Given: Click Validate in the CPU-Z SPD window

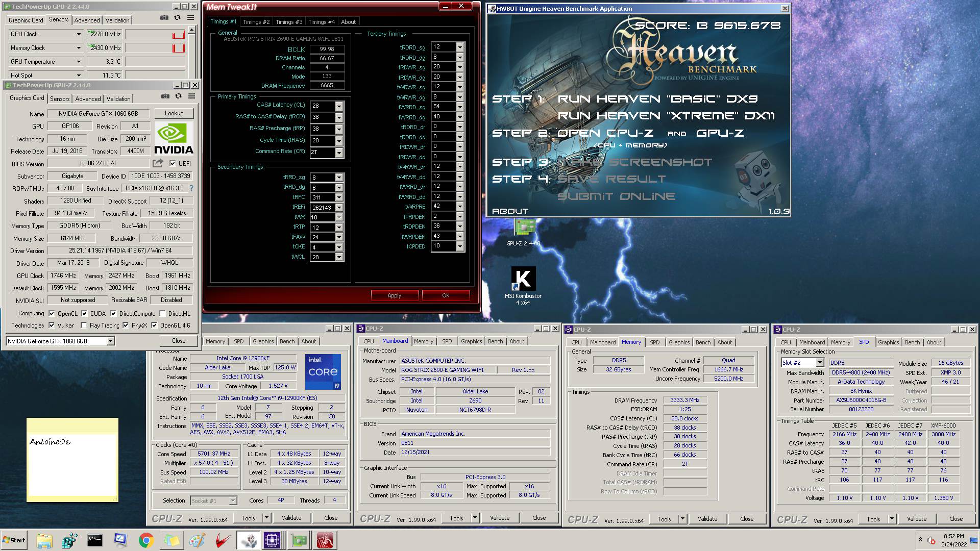Looking at the screenshot, I should pyautogui.click(x=917, y=519).
